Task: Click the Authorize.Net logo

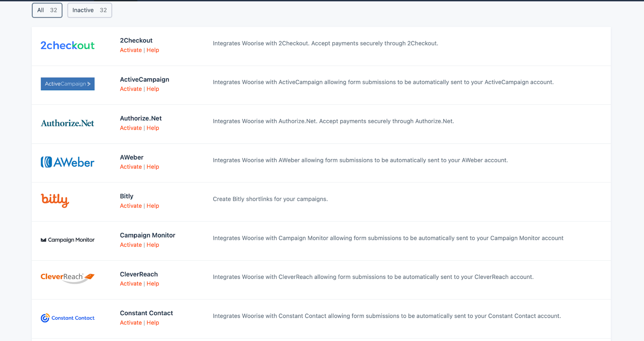Action: tap(68, 123)
